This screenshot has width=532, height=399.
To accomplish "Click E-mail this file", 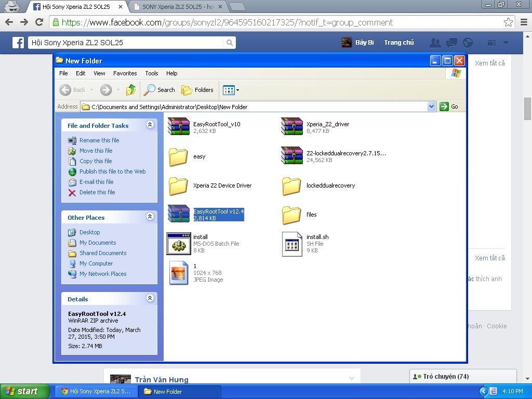I will [x=96, y=182].
